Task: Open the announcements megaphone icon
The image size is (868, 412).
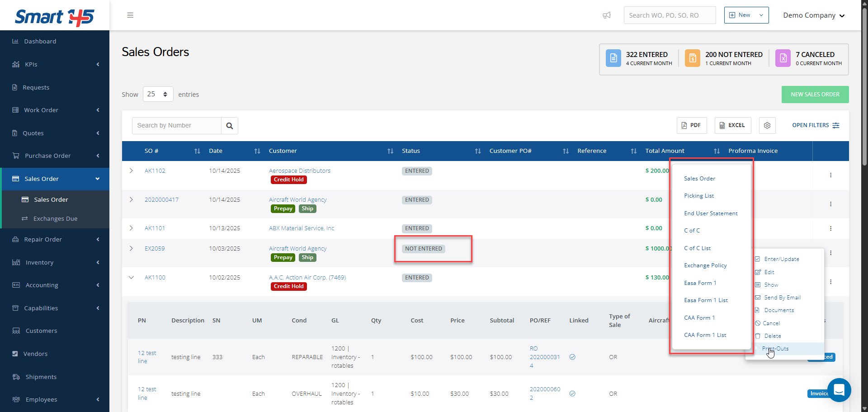Action: click(607, 15)
